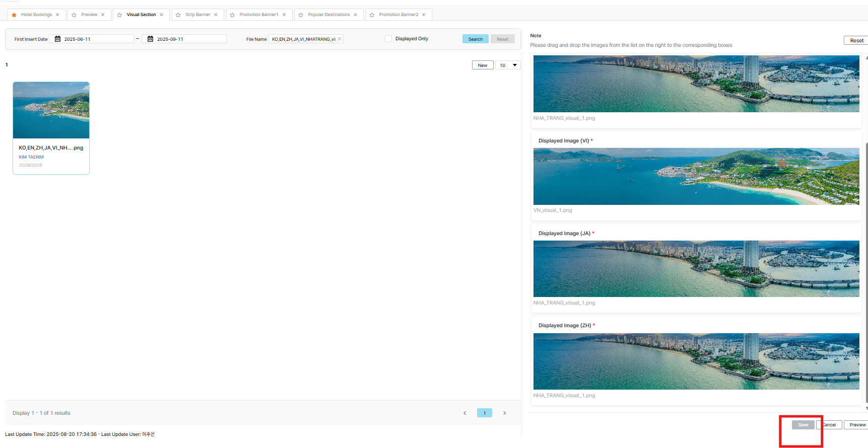Click the Displayed Image (ZH) label
Screen dimensions: 868x448
565,326
